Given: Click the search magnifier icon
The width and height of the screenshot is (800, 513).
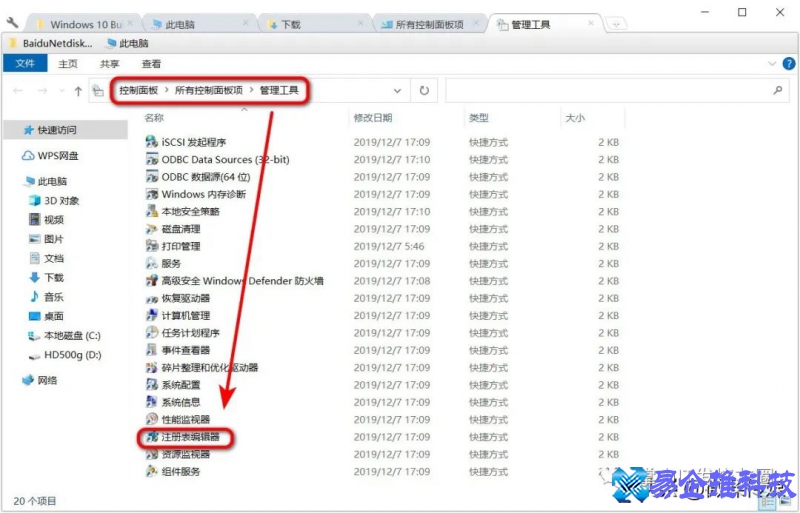Looking at the screenshot, I should coord(778,90).
